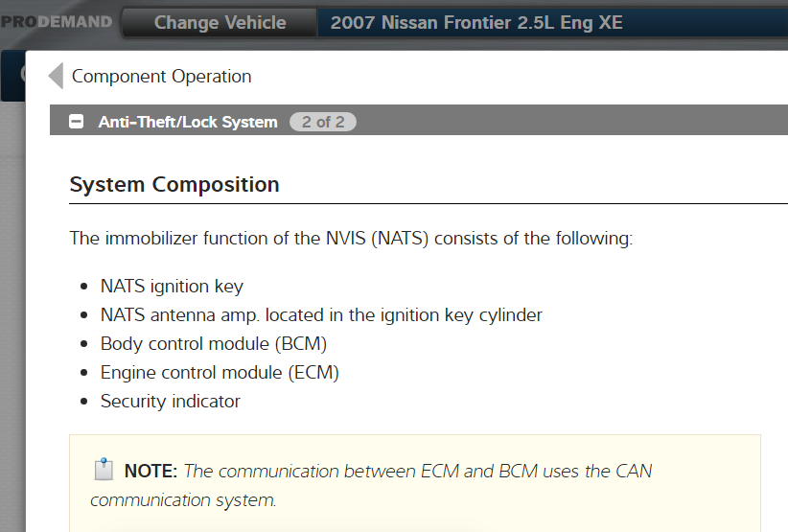Click the bold NOTE: label
Viewport: 788px width, 532px height.
coord(151,471)
